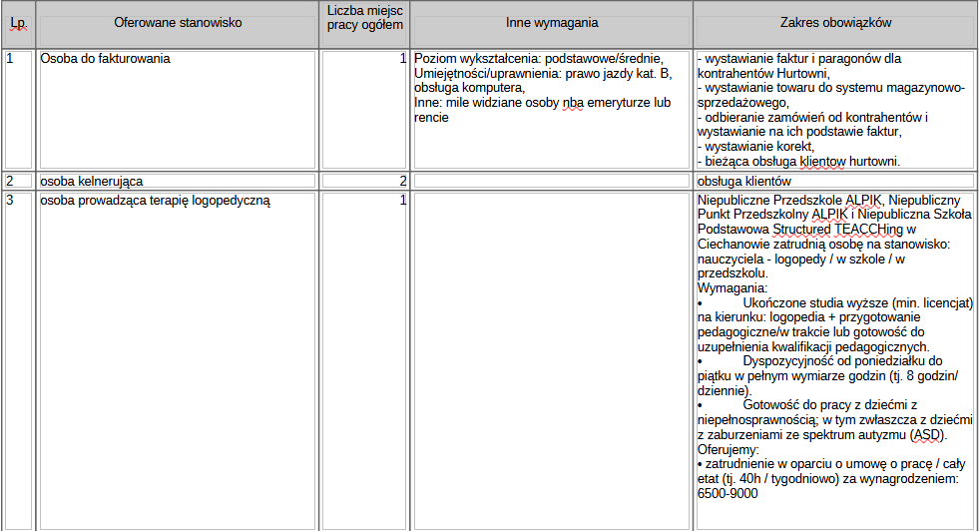
Task: Click the "Zakres obowiązków" column header
Action: pos(835,22)
